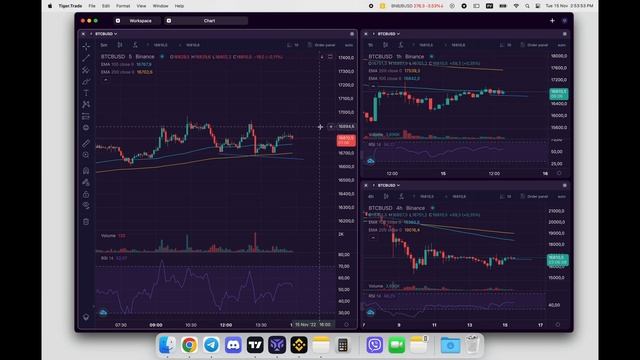Open Discord from the dock
Image resolution: width=640 pixels, height=360 pixels.
coord(233,345)
